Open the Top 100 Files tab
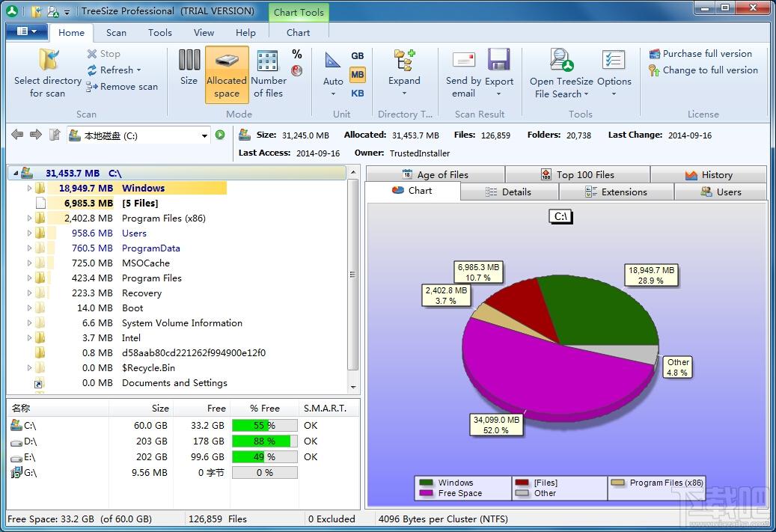 578,174
